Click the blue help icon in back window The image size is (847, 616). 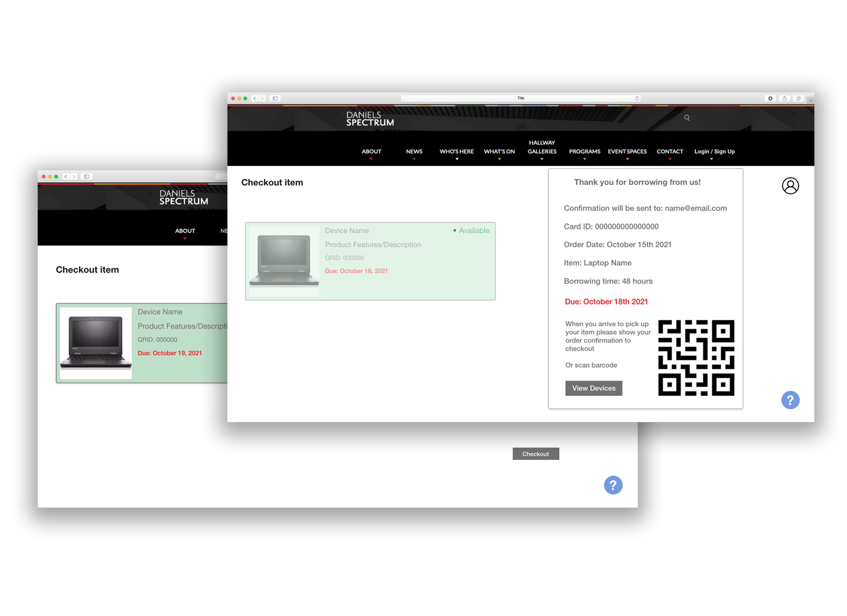613,485
